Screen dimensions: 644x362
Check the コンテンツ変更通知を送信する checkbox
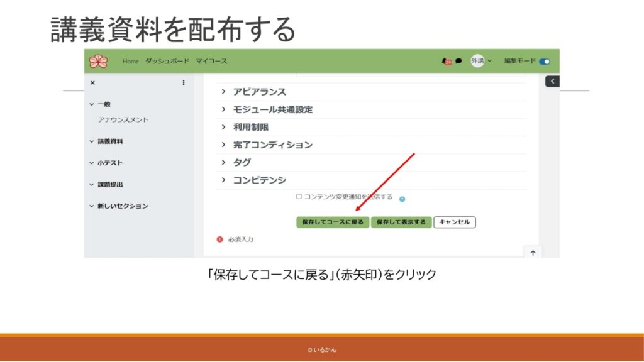pos(299,197)
